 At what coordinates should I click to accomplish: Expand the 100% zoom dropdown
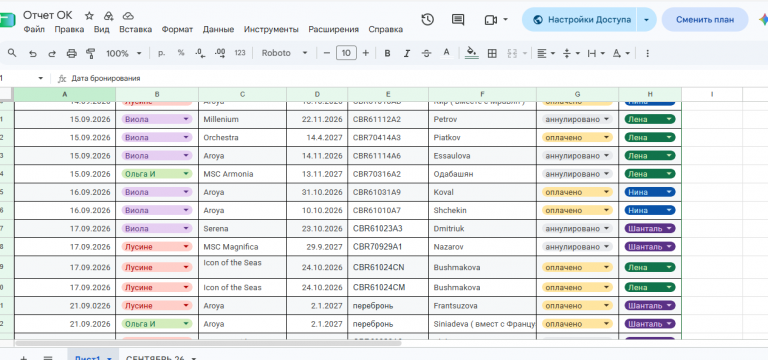click(124, 53)
